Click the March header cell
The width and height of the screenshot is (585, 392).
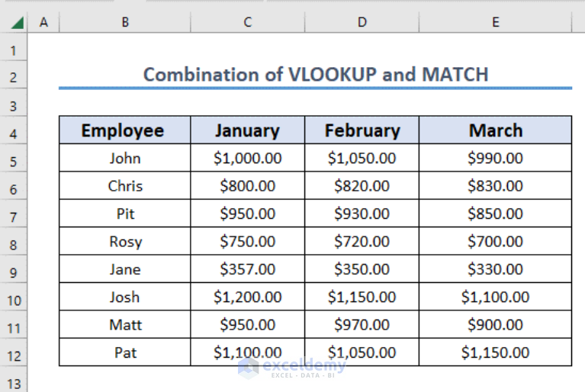(x=496, y=130)
